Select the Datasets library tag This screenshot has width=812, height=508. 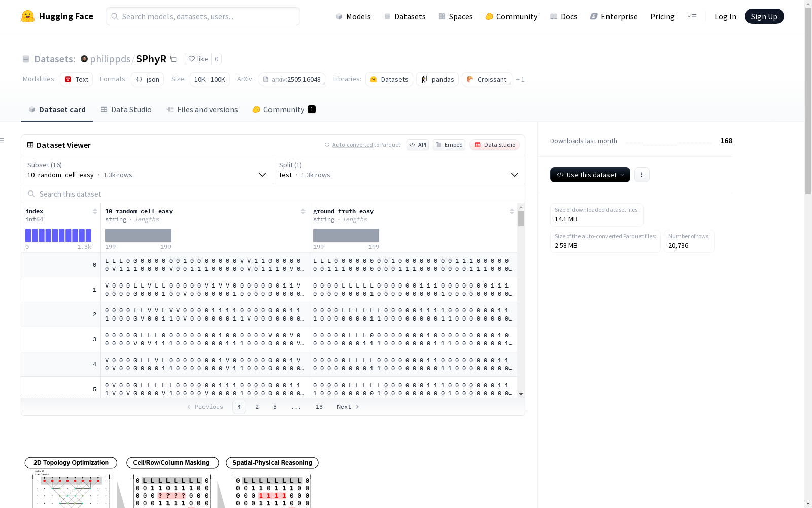(389, 79)
